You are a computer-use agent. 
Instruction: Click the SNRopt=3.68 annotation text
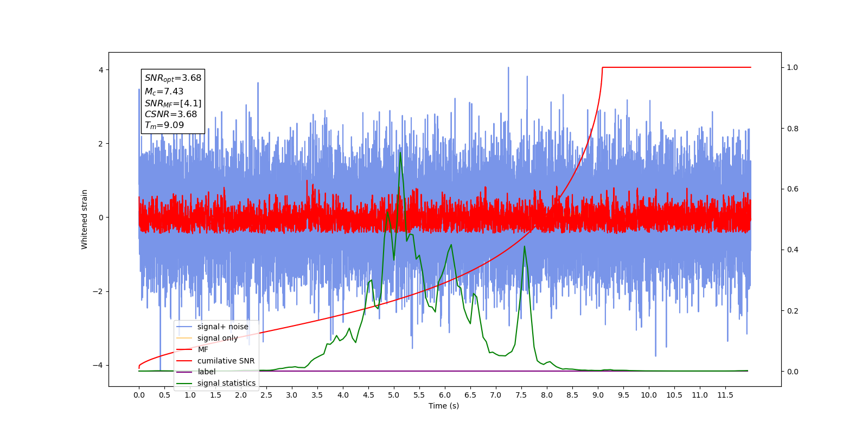[173, 78]
